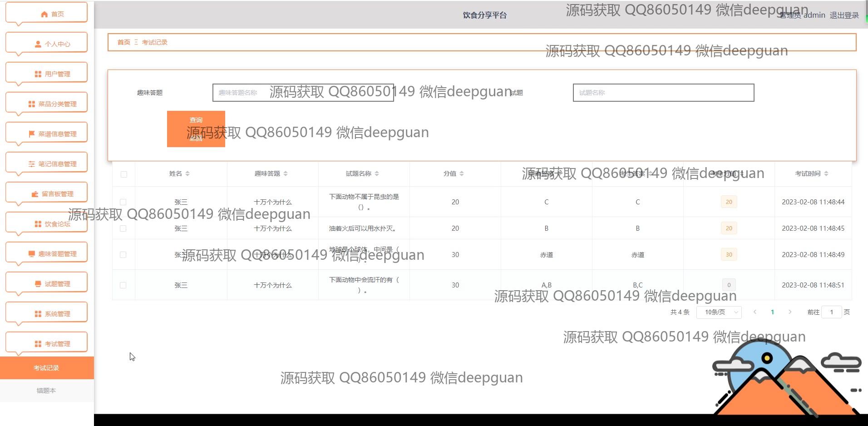Image resolution: width=868 pixels, height=426 pixels.
Task: Click the grid icon beside 用户管理
Action: pos(38,74)
